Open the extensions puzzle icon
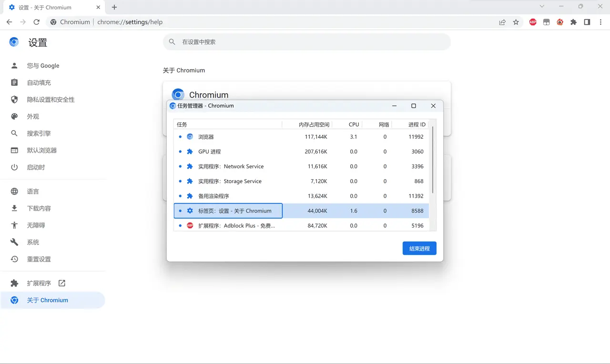This screenshot has width=610, height=364. click(573, 22)
